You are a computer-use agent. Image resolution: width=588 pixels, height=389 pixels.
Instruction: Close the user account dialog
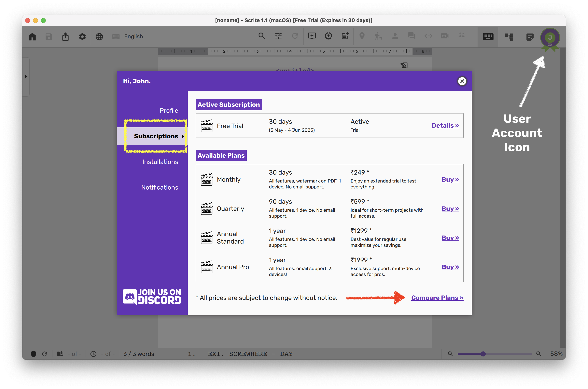pyautogui.click(x=462, y=81)
